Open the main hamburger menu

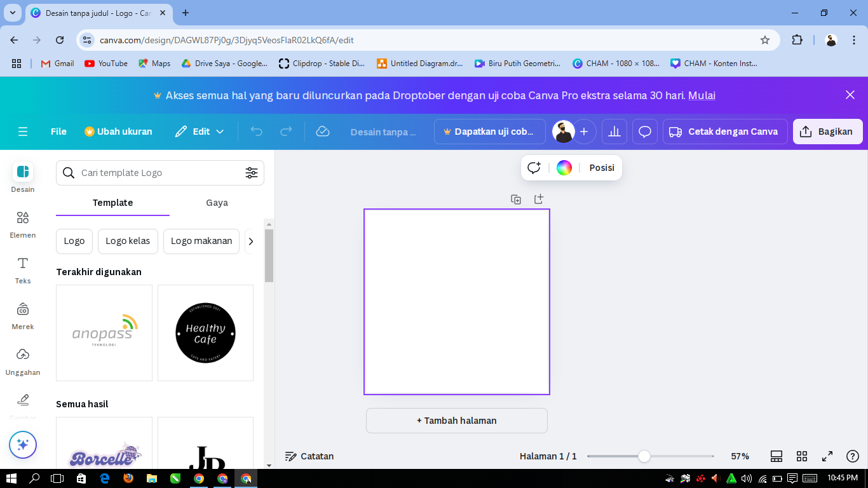23,132
